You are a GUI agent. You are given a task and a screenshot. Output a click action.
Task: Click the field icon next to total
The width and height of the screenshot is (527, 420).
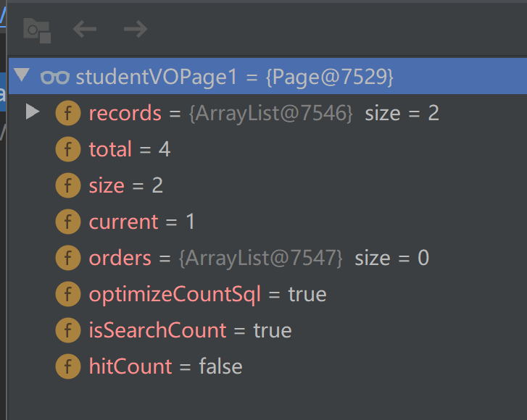(67, 149)
